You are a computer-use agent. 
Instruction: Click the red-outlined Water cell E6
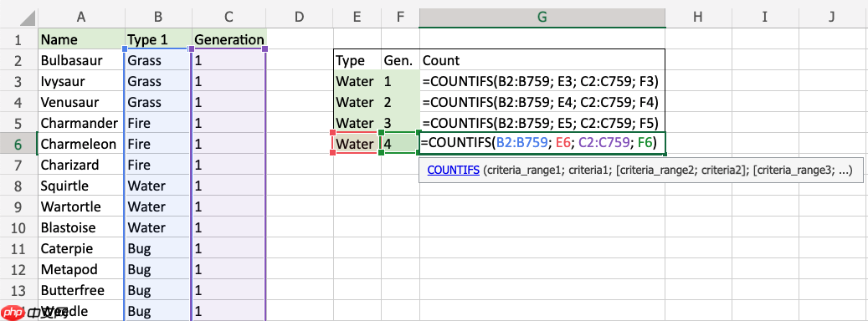357,144
